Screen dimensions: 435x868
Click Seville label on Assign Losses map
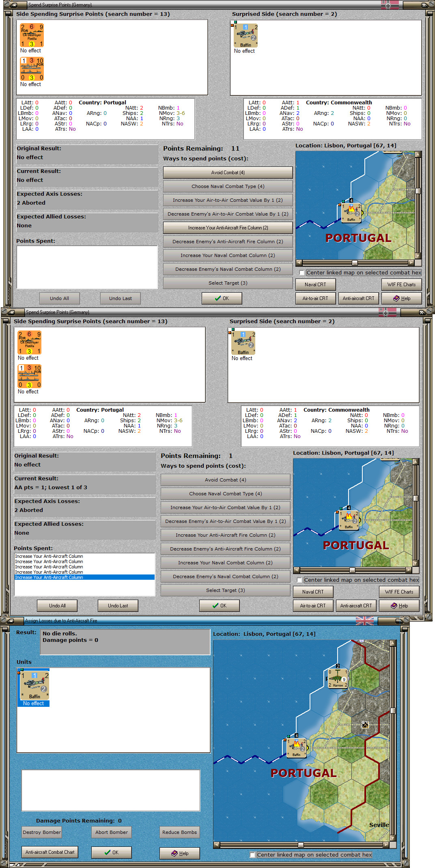pos(379,825)
